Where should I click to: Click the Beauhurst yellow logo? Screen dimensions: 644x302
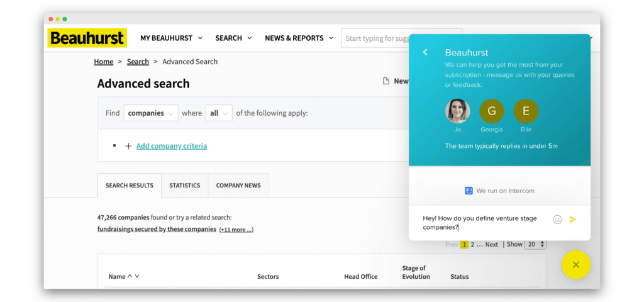(x=87, y=38)
